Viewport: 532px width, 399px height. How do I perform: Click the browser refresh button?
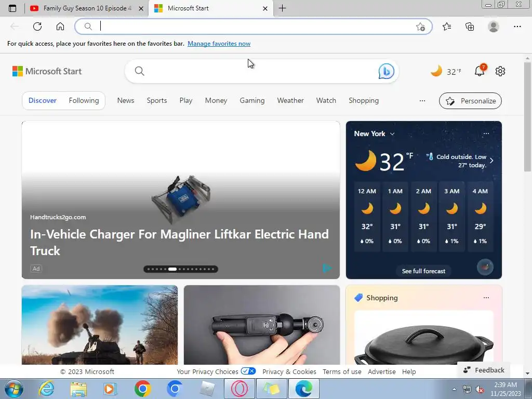click(x=37, y=26)
